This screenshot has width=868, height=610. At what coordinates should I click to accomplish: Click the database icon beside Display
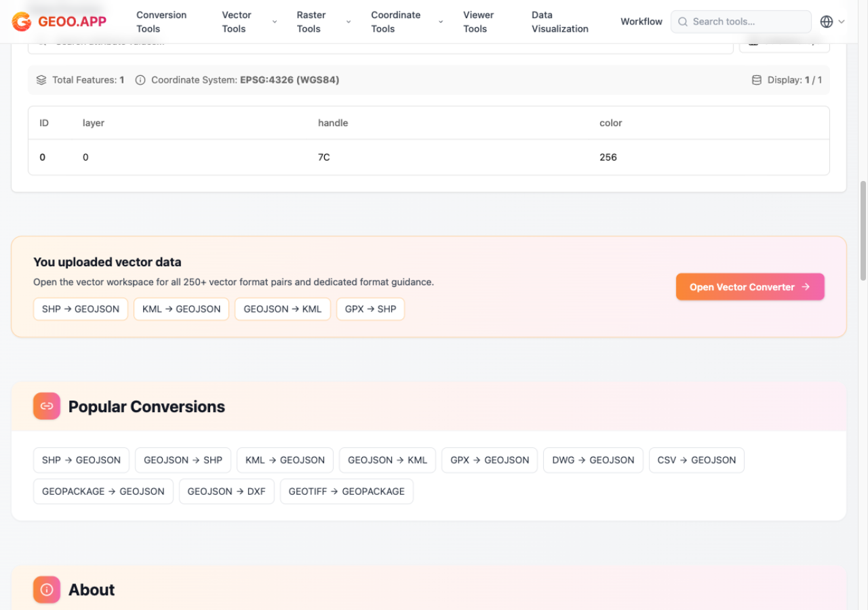pyautogui.click(x=757, y=80)
